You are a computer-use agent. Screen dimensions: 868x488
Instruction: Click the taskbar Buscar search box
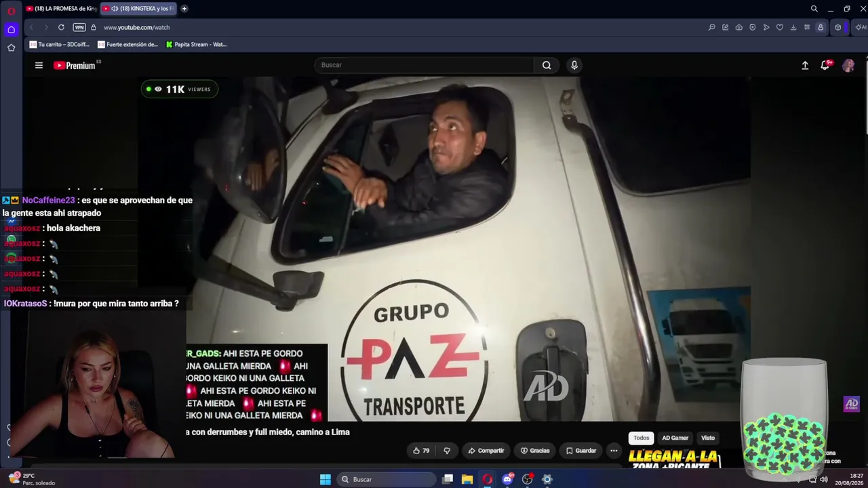386,479
